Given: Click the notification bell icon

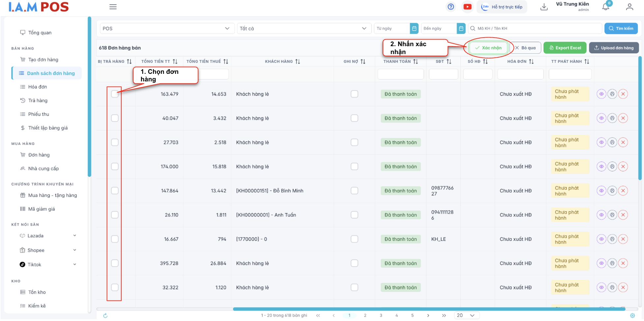Looking at the screenshot, I should (605, 7).
